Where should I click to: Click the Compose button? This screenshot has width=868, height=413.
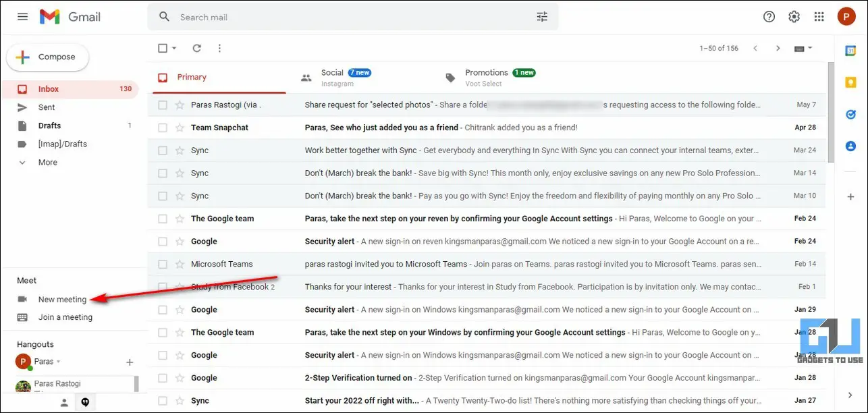coord(47,57)
